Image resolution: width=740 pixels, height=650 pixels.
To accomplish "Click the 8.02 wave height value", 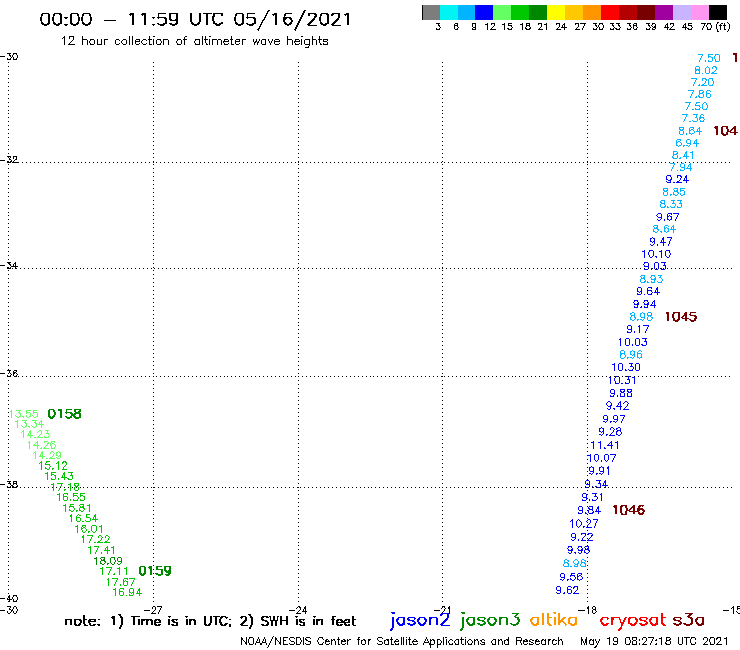I will pyautogui.click(x=706, y=70).
